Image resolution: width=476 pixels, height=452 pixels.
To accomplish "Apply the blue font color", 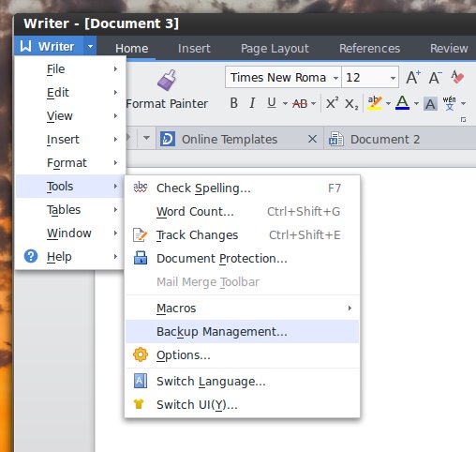I will point(403,103).
